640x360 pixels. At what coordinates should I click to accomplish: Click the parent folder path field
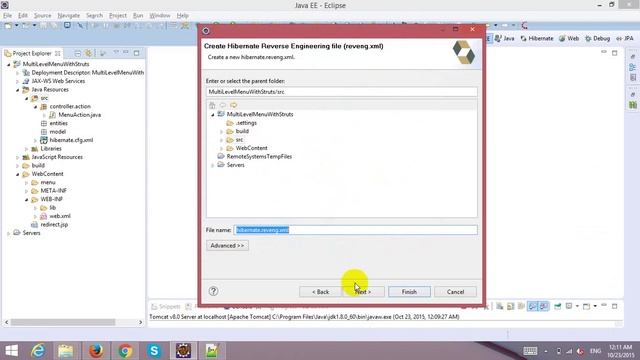pyautogui.click(x=342, y=92)
